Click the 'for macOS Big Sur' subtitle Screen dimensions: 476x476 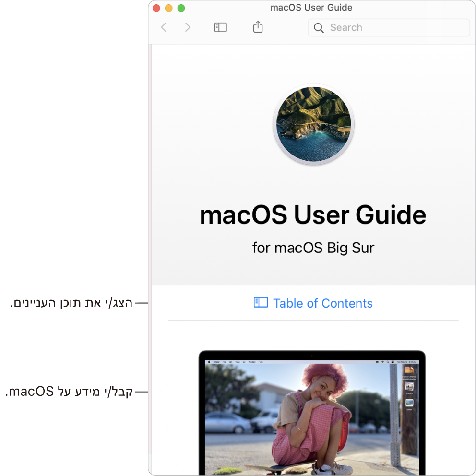click(x=313, y=248)
